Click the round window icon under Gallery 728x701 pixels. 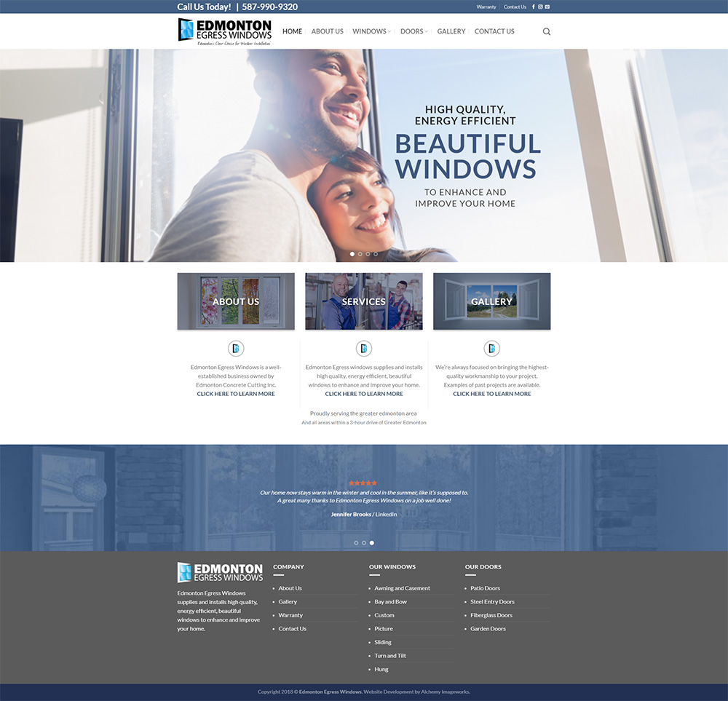(x=491, y=348)
